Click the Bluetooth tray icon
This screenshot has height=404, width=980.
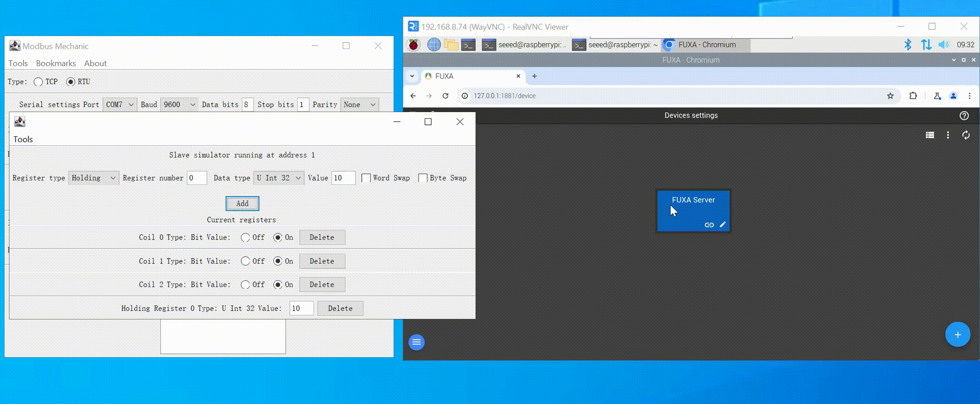click(908, 45)
